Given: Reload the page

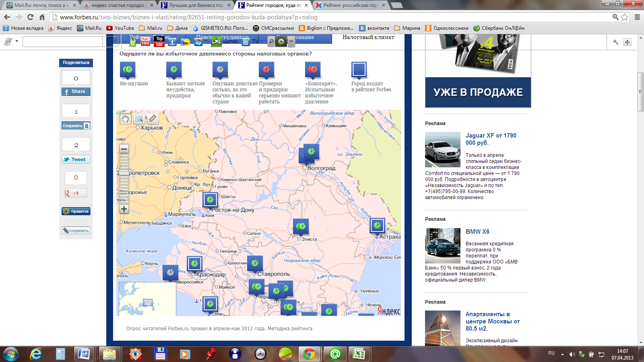Looking at the screenshot, I should pyautogui.click(x=30, y=17).
